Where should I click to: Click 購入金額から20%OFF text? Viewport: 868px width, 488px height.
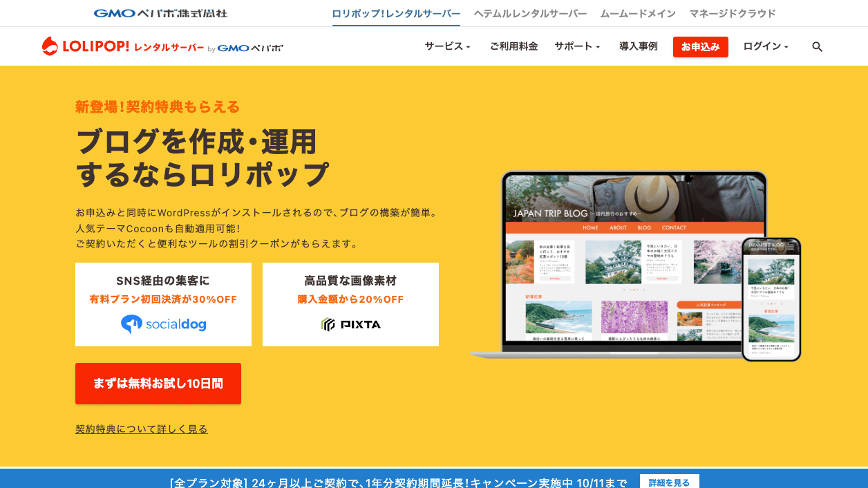[x=350, y=299]
